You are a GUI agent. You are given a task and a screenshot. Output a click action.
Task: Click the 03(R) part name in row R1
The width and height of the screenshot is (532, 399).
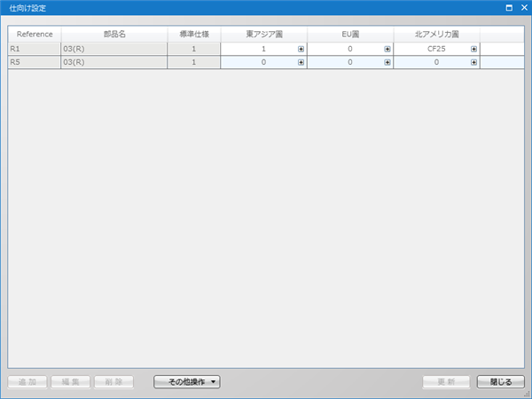click(114, 50)
